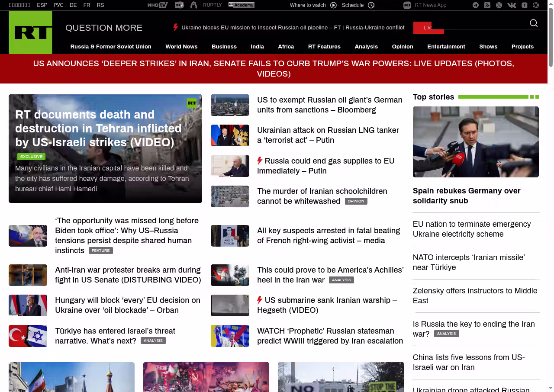Screen dimensions: 554x392
Task: Click the X (Twitter) icon
Action: (499, 5)
